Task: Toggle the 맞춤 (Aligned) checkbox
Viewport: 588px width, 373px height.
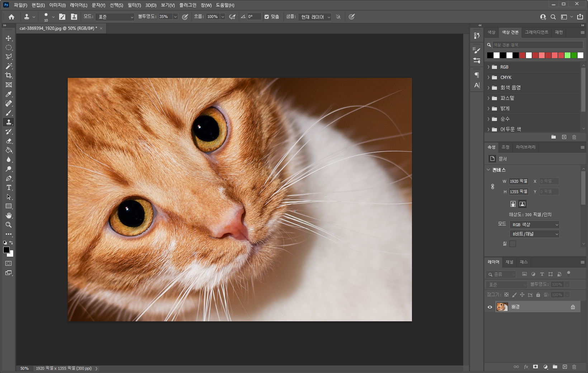Action: pos(266,17)
